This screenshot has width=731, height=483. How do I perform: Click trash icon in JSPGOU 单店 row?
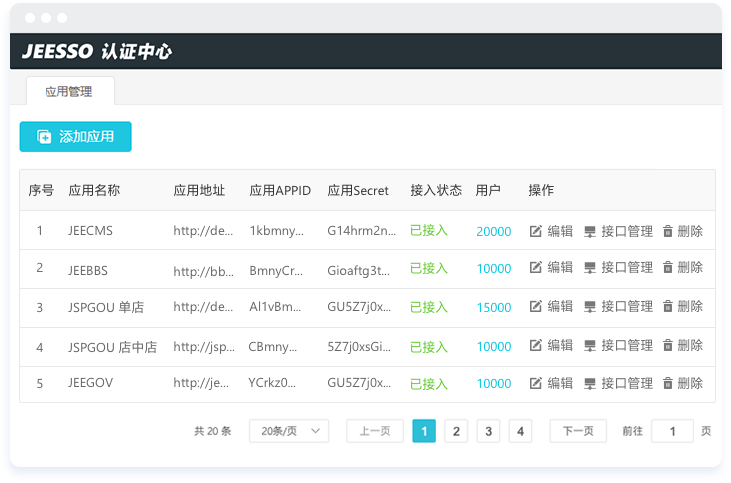click(668, 307)
